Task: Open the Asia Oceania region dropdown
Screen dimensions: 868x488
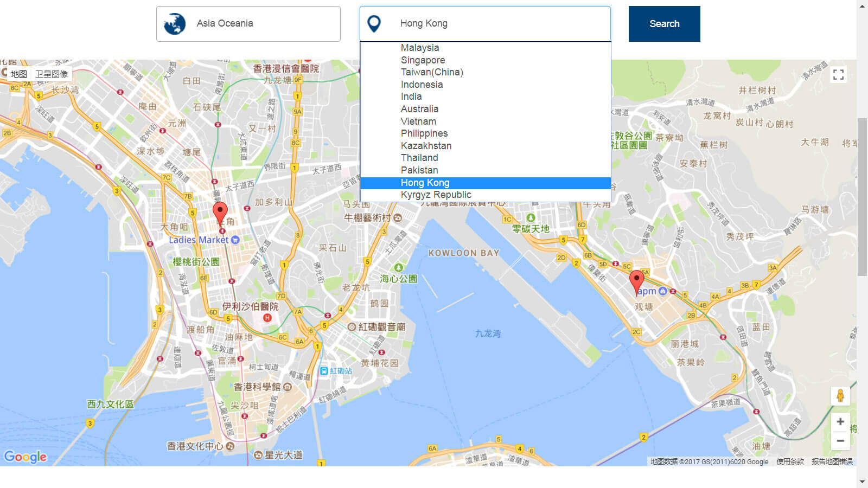Action: pyautogui.click(x=248, y=24)
